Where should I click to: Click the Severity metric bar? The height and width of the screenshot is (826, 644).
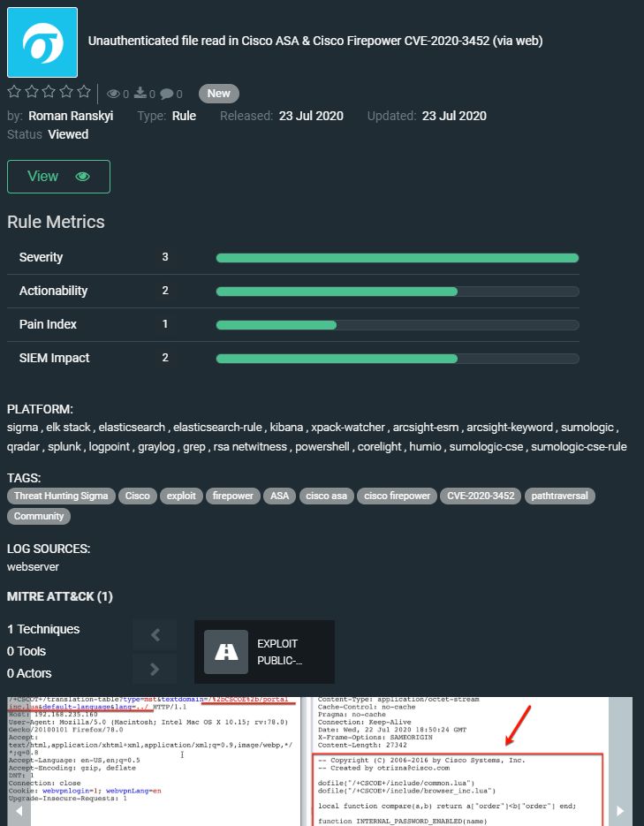click(x=398, y=258)
